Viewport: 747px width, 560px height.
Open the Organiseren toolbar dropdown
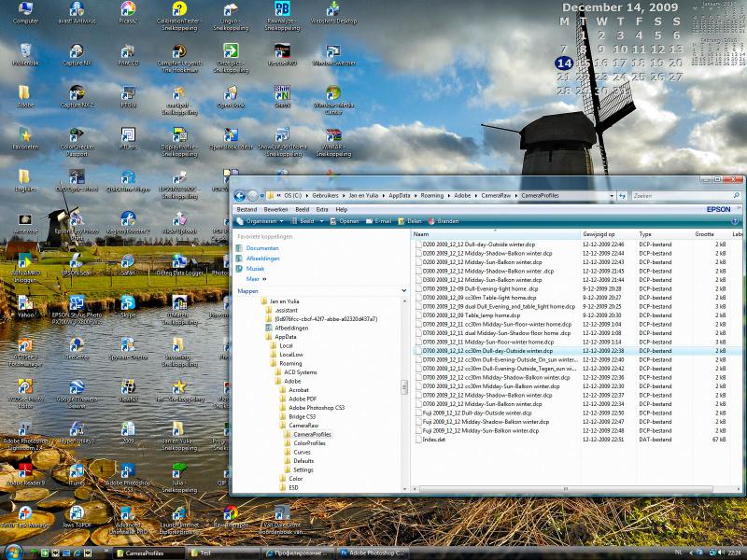pyautogui.click(x=261, y=221)
